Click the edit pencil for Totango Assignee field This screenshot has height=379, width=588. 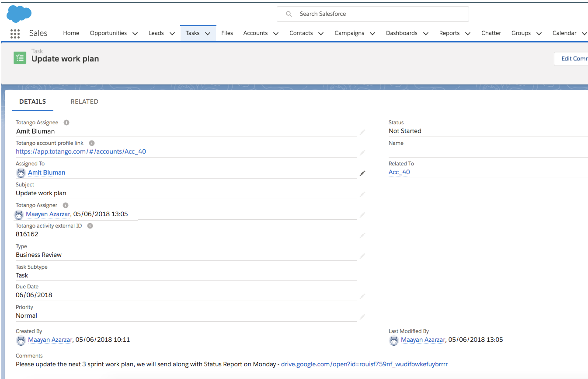tap(362, 132)
